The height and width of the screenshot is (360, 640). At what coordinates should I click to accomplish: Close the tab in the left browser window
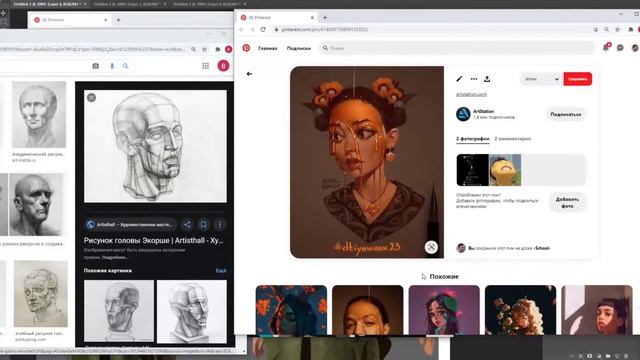pos(106,20)
